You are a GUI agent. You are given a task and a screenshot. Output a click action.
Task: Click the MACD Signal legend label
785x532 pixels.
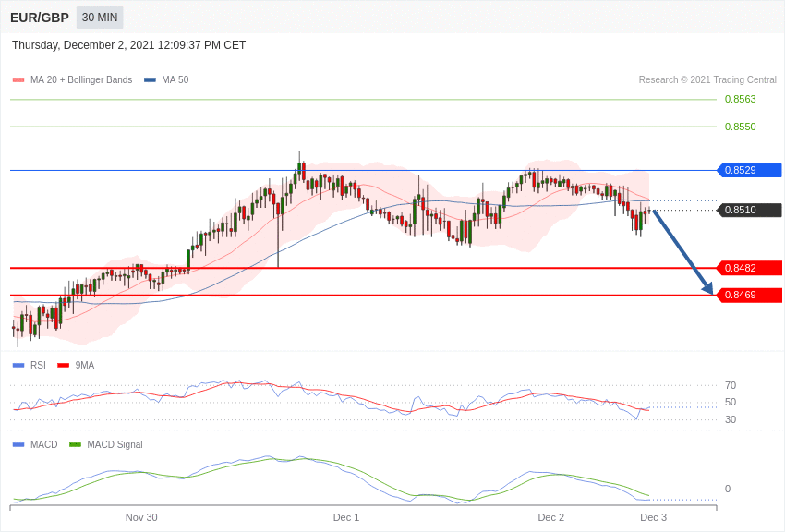[115, 444]
